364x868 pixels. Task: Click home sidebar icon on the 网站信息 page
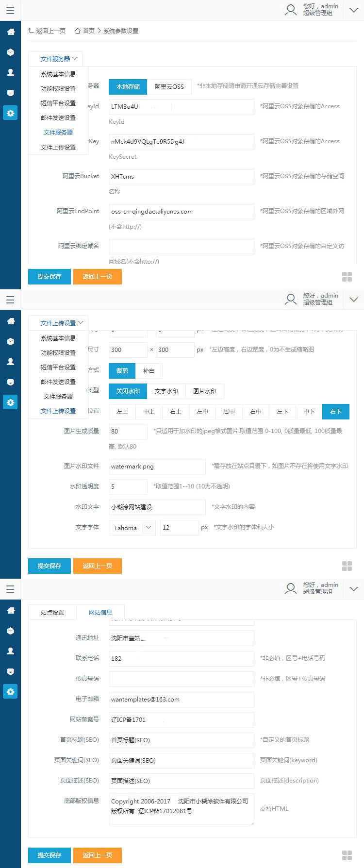click(10, 610)
